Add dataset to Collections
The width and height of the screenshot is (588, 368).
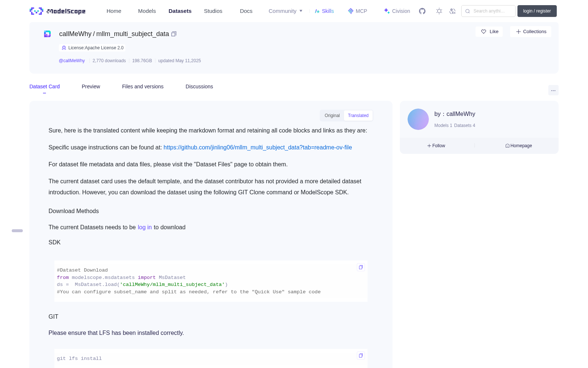coord(531,32)
